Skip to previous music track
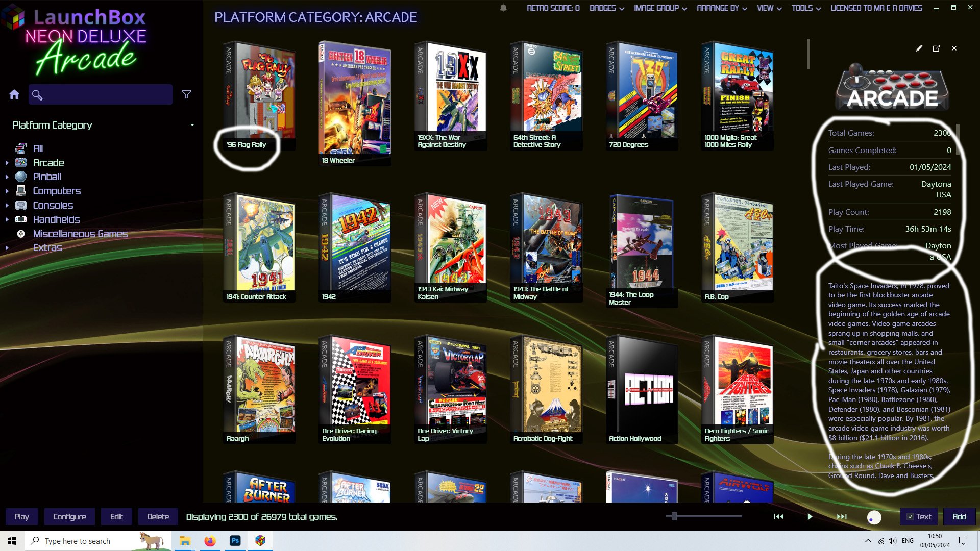Screen dimensions: 980x551 coord(778,517)
